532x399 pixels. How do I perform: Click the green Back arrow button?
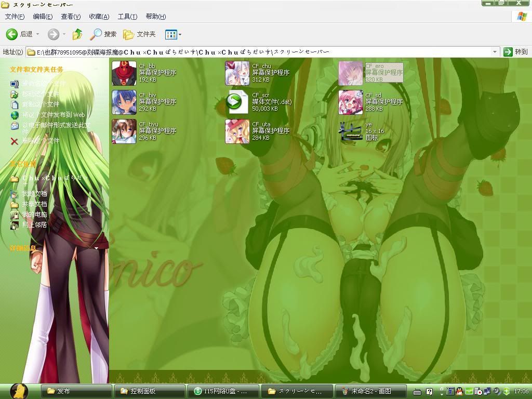click(x=12, y=34)
